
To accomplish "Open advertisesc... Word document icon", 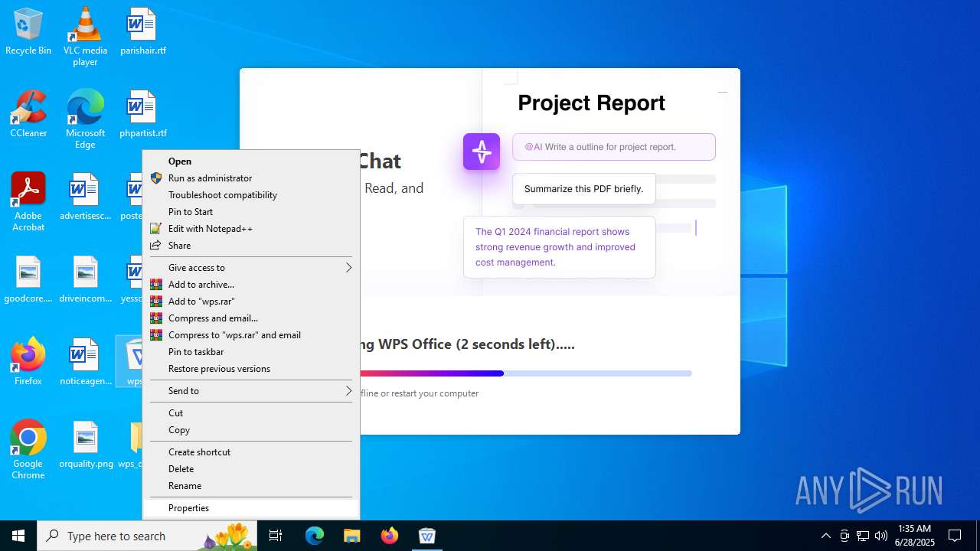I will pyautogui.click(x=85, y=197).
